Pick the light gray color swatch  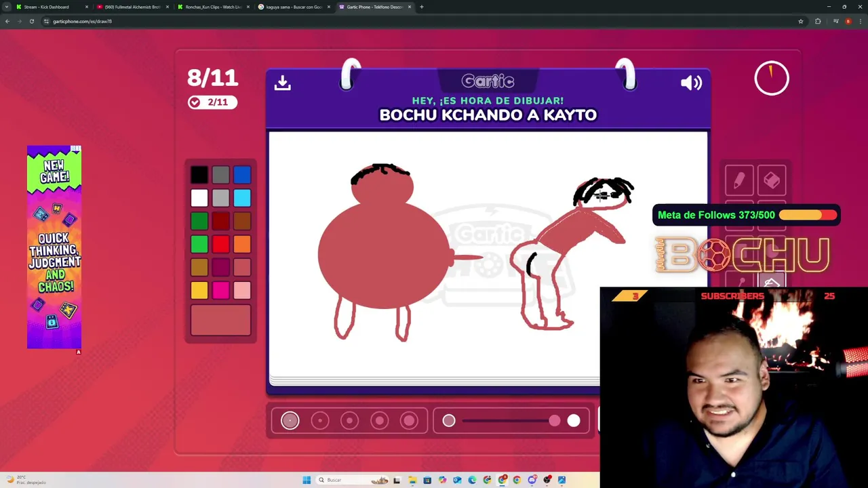pyautogui.click(x=220, y=198)
